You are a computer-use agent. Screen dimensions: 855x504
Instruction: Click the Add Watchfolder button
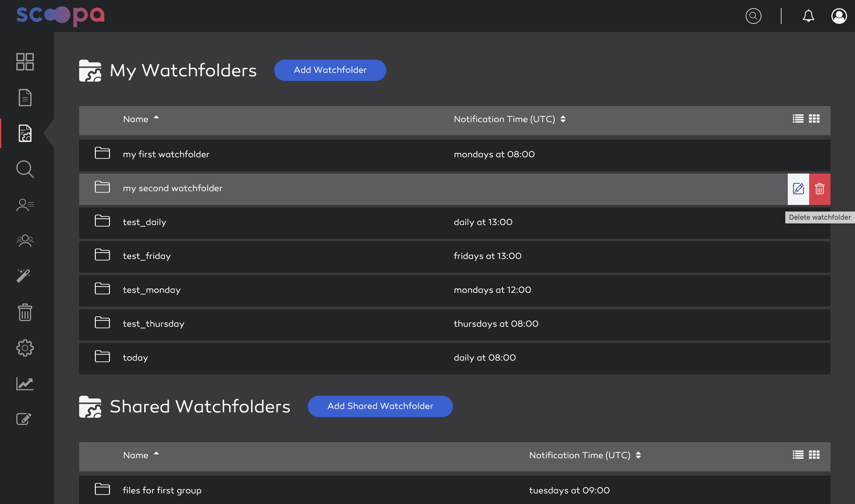(x=330, y=70)
